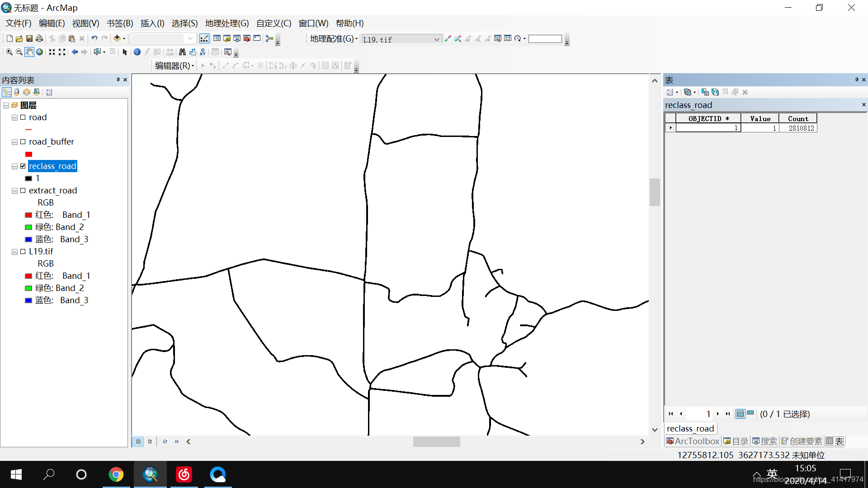This screenshot has width=868, height=488.
Task: Open the Find binoculars tool
Action: (182, 52)
